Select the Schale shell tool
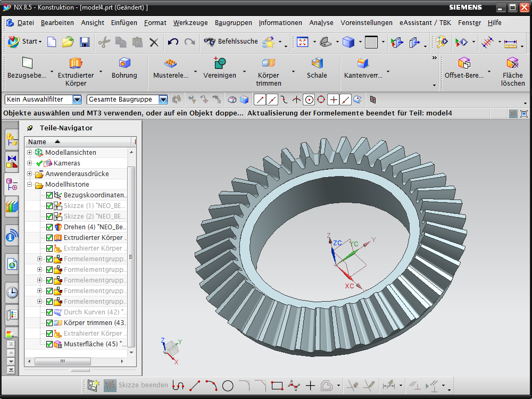 click(317, 63)
